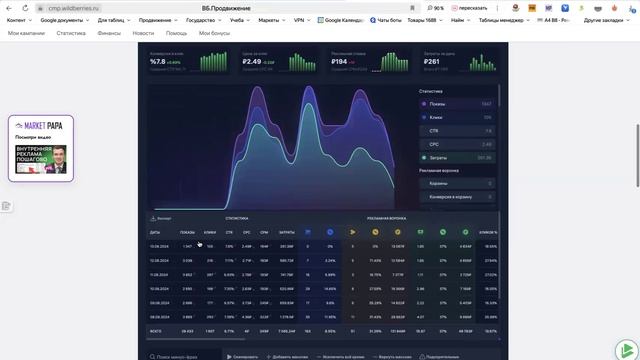Click the avatar extension icon in toolbar
640x360 pixels.
click(516, 8)
